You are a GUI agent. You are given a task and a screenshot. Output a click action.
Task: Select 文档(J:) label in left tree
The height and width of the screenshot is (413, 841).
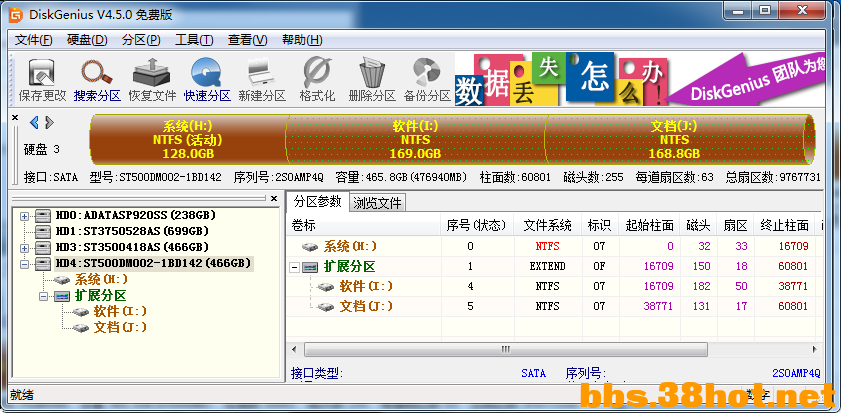120,328
